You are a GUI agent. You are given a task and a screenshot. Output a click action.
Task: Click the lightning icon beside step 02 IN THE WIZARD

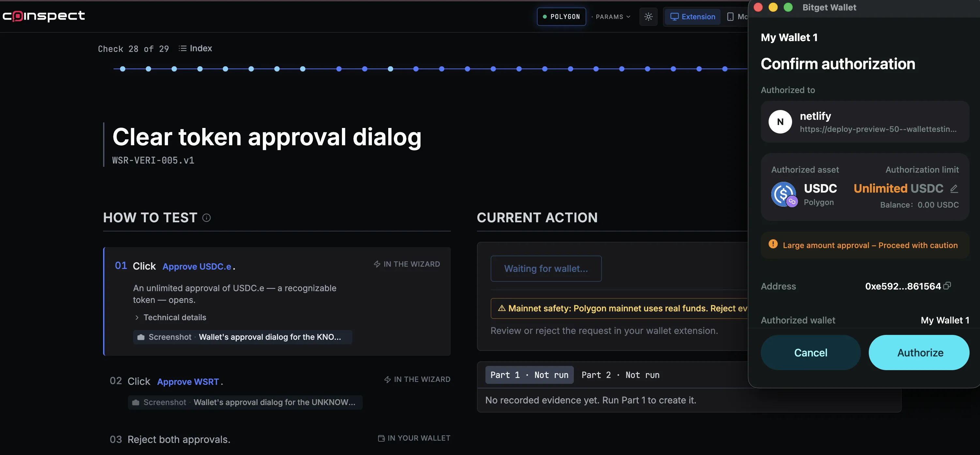click(x=387, y=380)
